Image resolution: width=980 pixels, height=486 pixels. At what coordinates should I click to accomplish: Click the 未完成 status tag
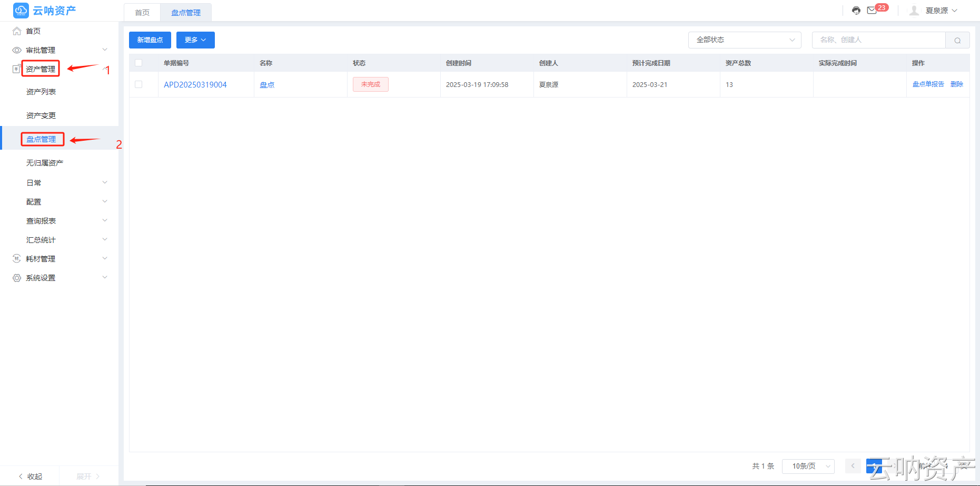point(371,84)
